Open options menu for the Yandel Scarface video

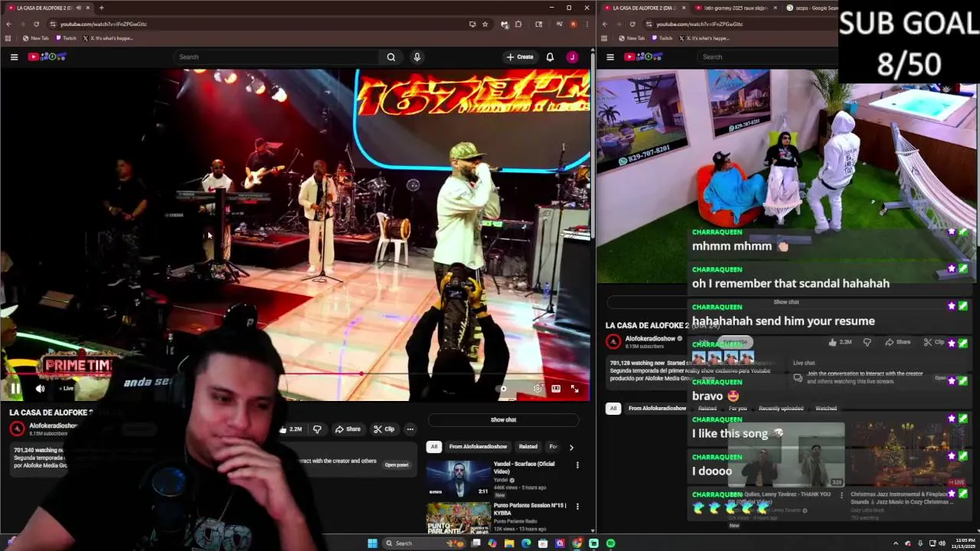(x=577, y=465)
